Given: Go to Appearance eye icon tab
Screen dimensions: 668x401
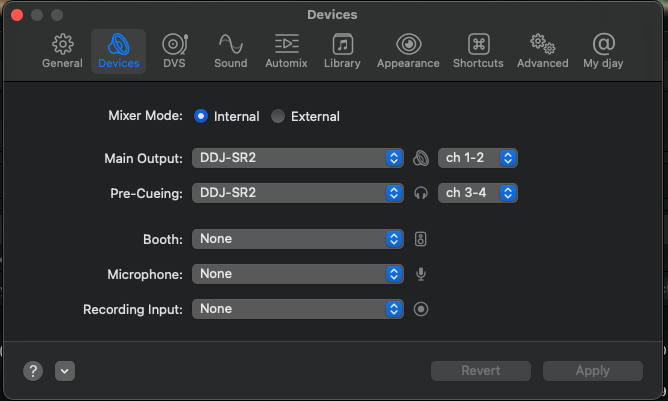Looking at the screenshot, I should [x=408, y=51].
